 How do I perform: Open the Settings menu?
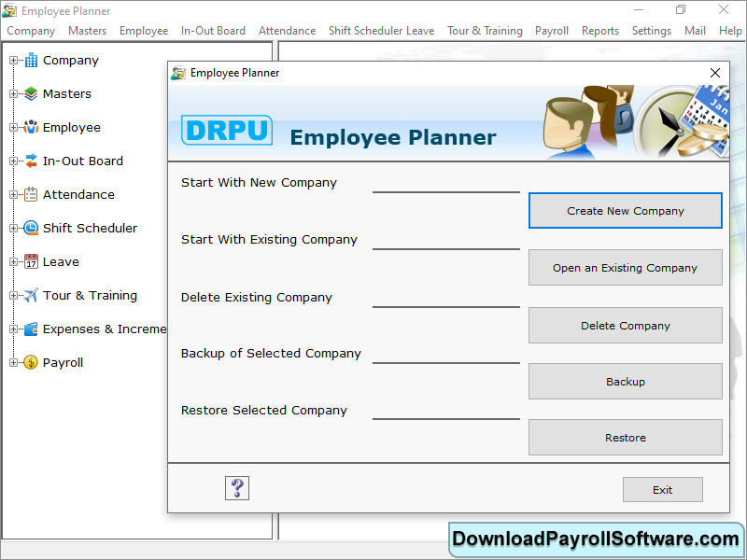click(651, 31)
